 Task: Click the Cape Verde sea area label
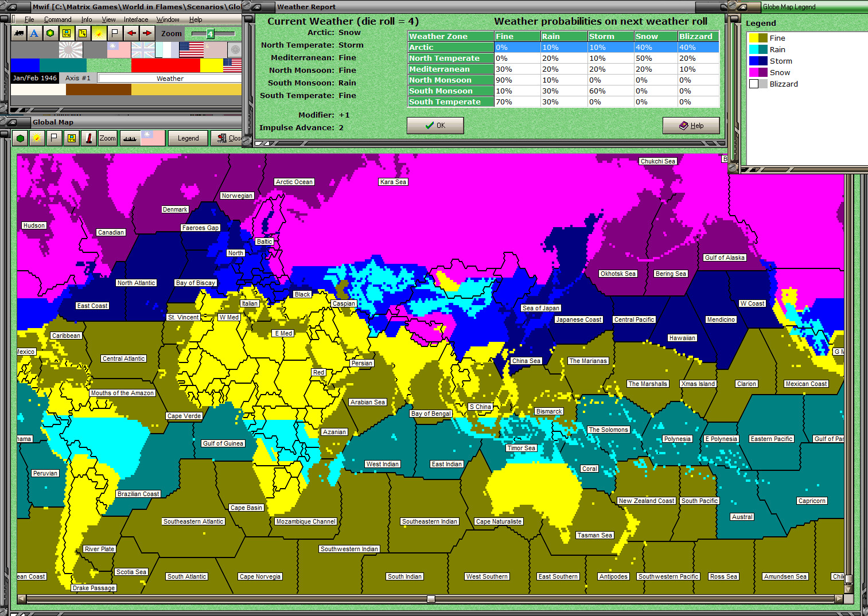point(184,416)
